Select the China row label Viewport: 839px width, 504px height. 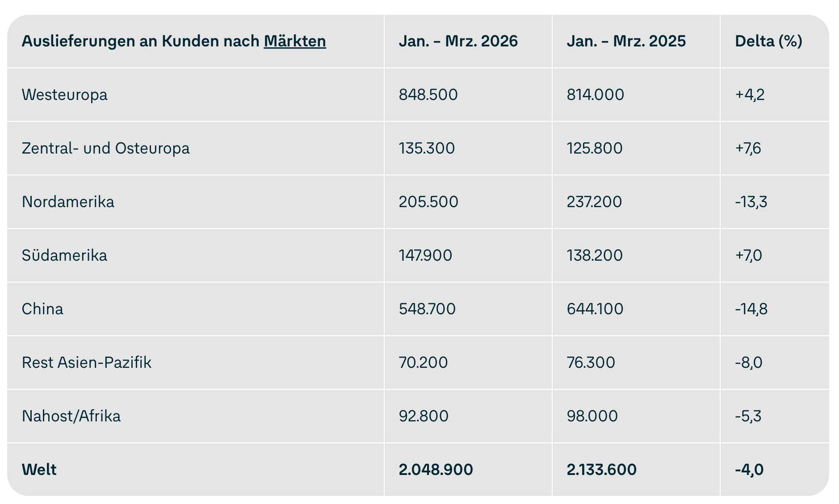[x=42, y=309]
